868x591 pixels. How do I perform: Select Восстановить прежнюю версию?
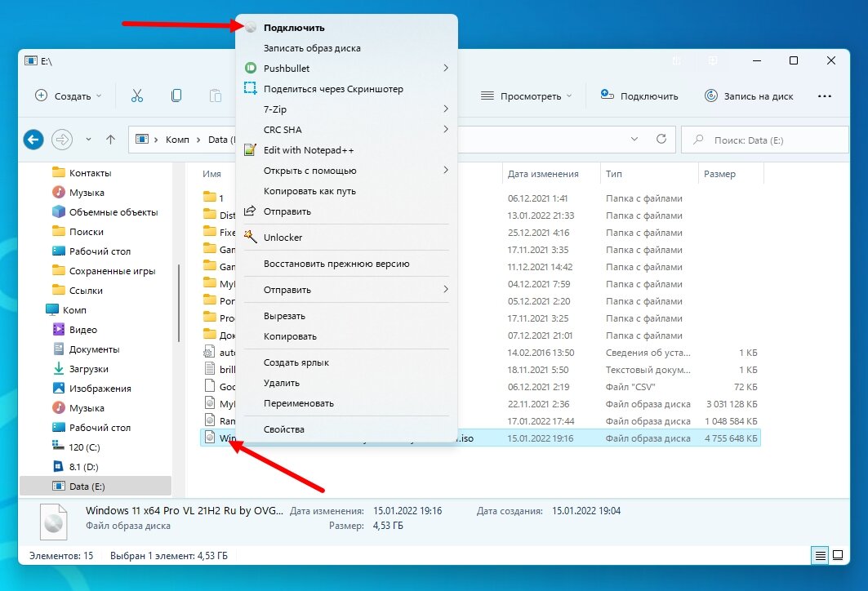pyautogui.click(x=346, y=264)
